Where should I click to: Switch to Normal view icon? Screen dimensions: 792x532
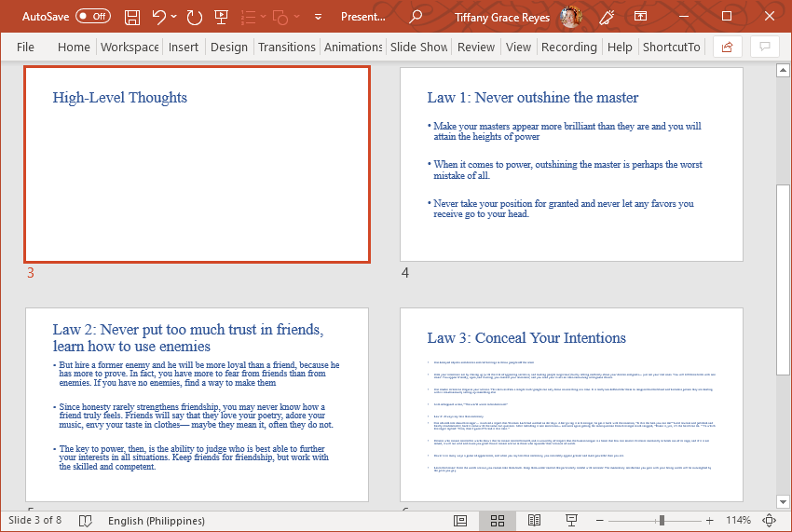tap(460, 520)
